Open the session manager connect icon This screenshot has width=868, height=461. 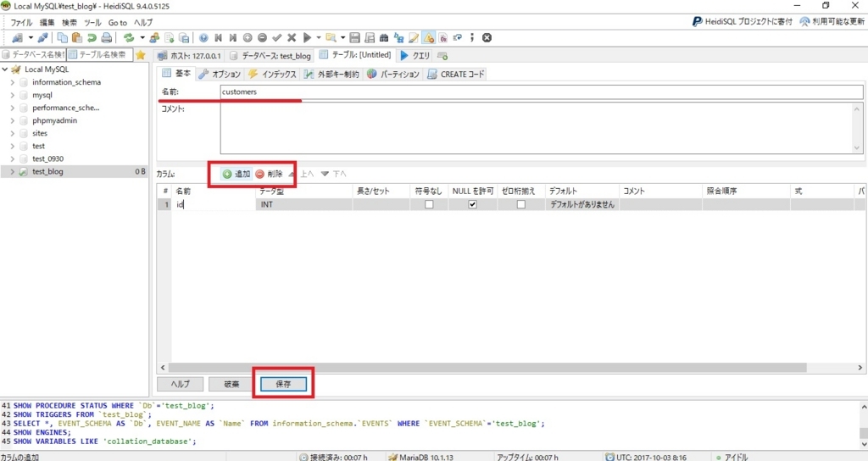click(x=17, y=37)
